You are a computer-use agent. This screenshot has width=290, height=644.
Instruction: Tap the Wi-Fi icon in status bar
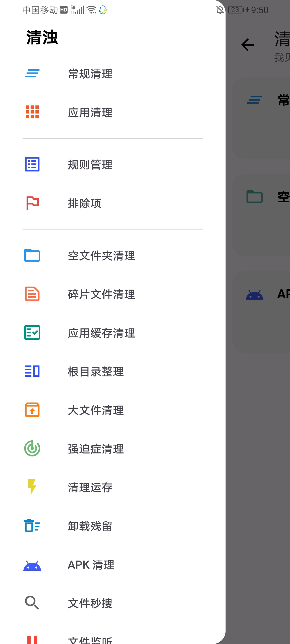point(92,10)
